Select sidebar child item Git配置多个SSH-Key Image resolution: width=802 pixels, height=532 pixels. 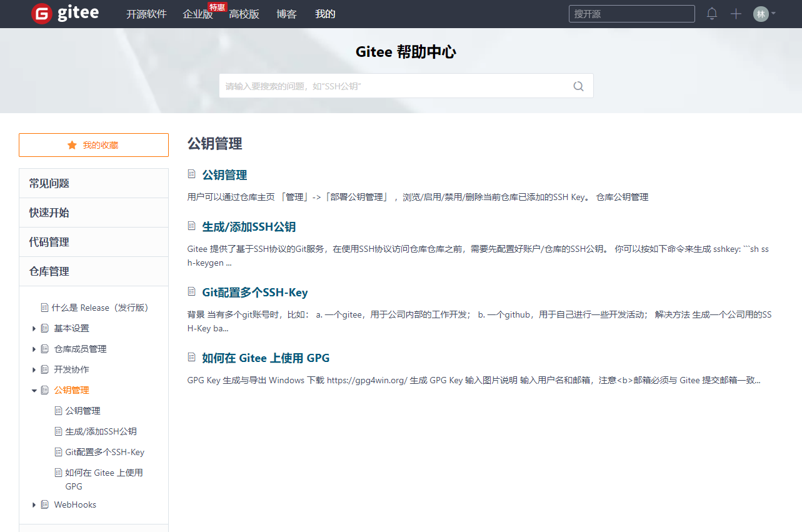pos(104,452)
